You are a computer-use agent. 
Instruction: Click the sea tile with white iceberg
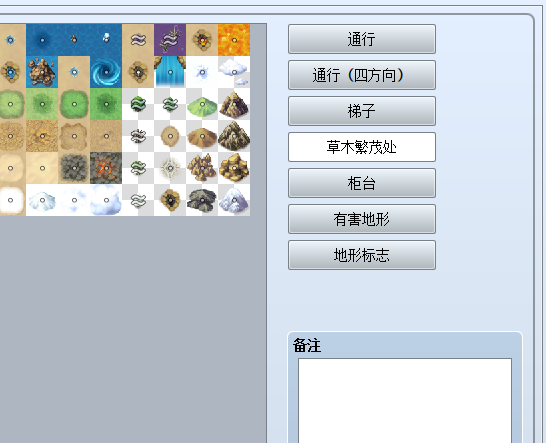(x=106, y=40)
